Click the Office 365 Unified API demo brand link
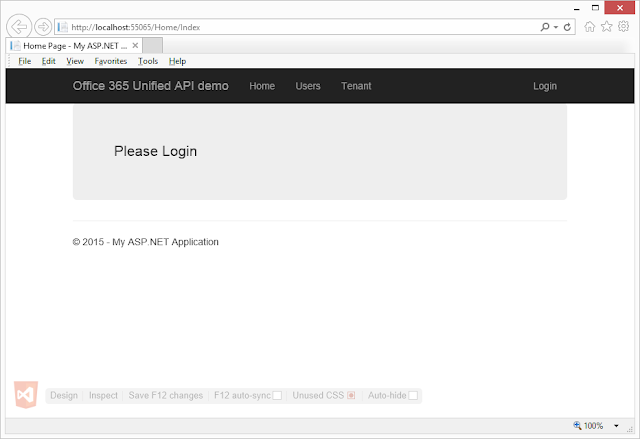Viewport: 640px width, 439px height. click(x=151, y=86)
